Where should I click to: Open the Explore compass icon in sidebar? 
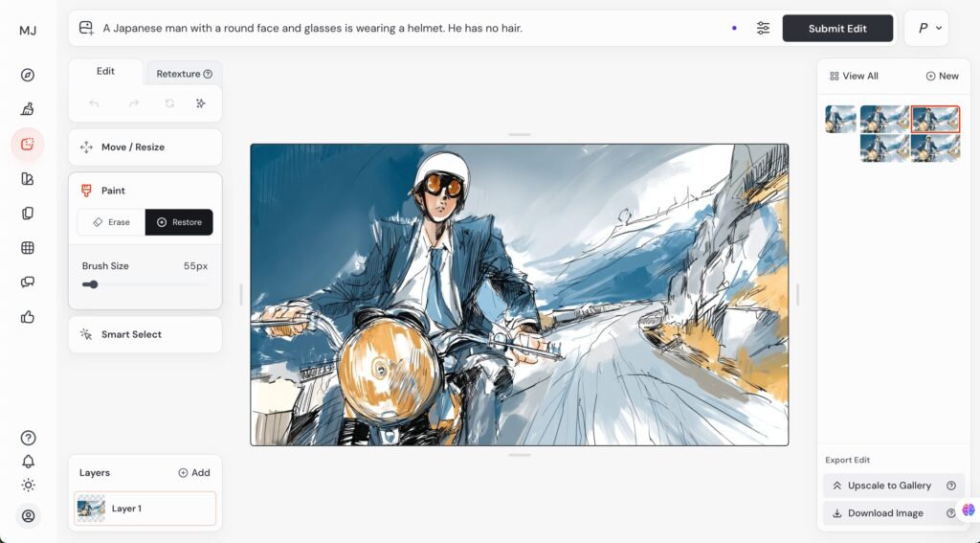(x=28, y=75)
